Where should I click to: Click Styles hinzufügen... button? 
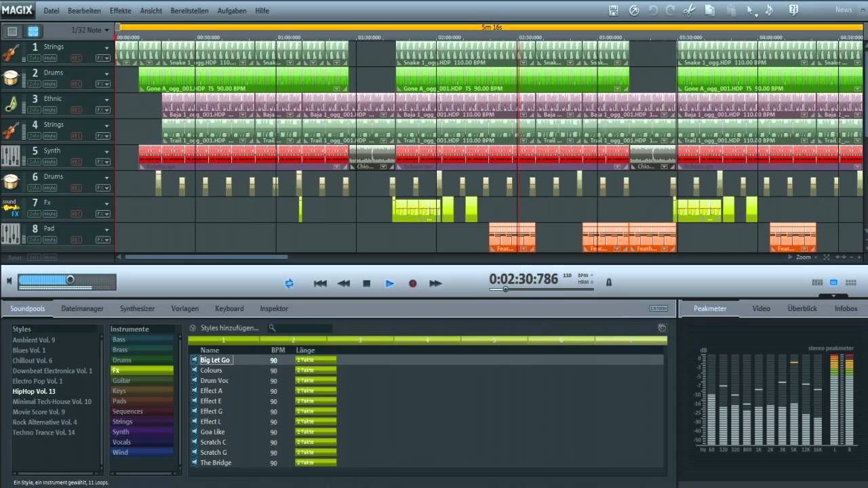coord(229,328)
